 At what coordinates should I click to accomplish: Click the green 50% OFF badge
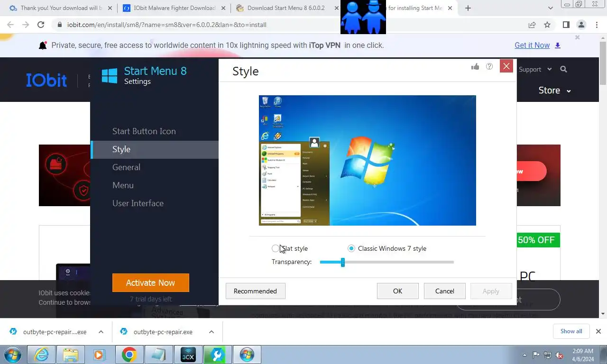pyautogui.click(x=536, y=240)
